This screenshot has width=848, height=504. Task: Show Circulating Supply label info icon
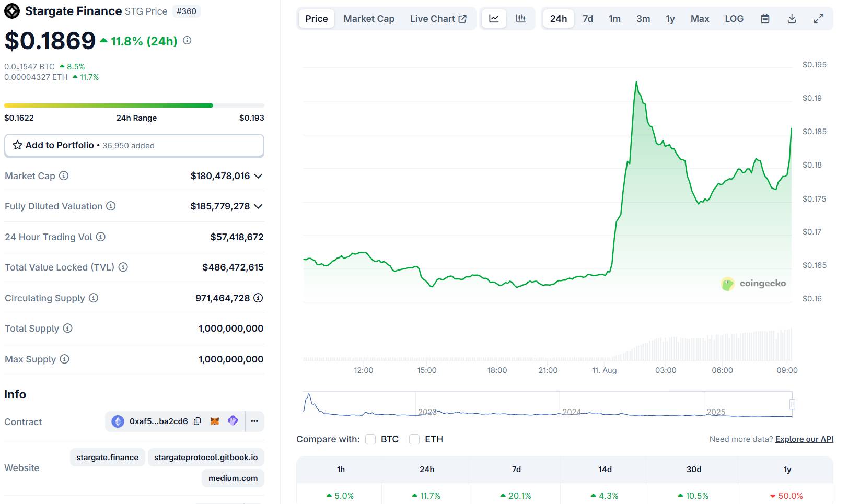pos(94,298)
